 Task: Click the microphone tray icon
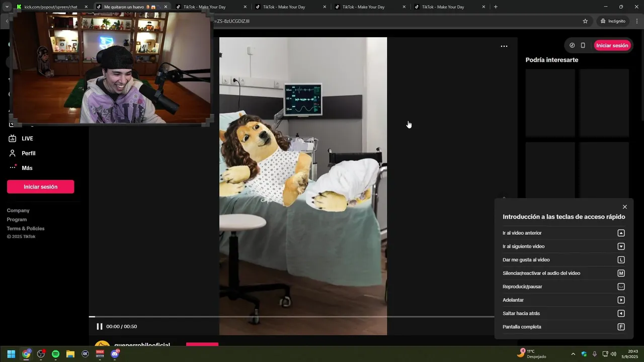(595, 354)
